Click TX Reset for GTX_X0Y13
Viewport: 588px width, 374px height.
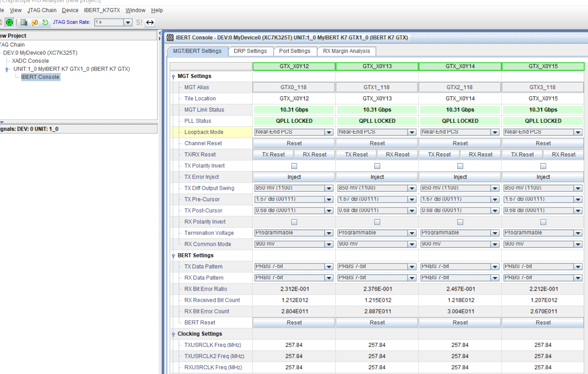coord(356,155)
